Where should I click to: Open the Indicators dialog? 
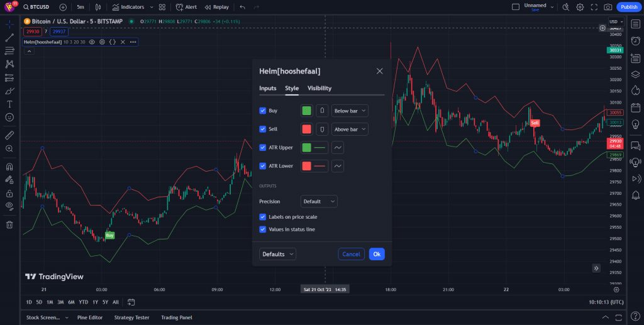(x=128, y=7)
